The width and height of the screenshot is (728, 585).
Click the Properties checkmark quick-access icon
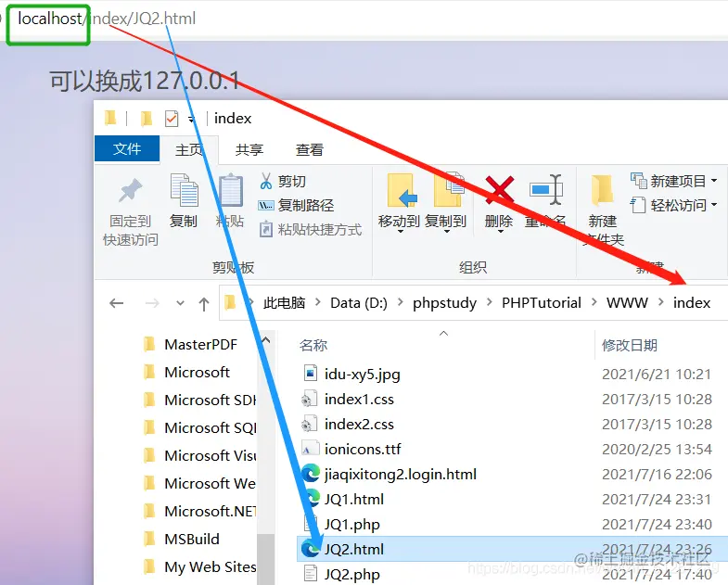[x=172, y=119]
